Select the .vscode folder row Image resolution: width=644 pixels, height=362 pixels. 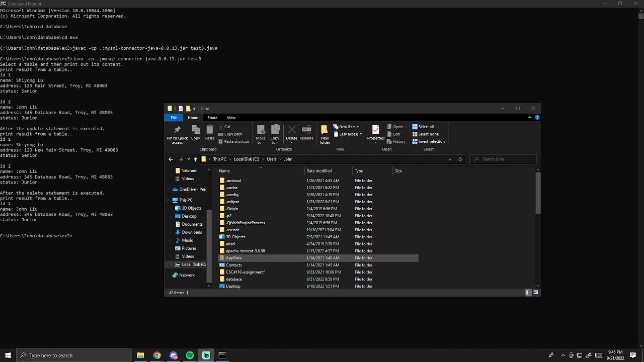tap(318, 230)
